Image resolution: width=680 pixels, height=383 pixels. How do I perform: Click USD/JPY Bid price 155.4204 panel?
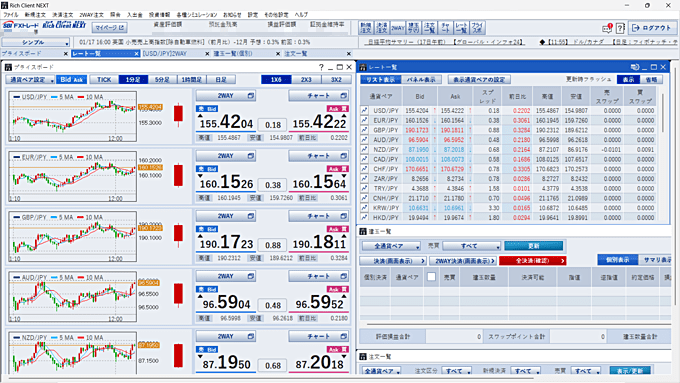(x=226, y=122)
